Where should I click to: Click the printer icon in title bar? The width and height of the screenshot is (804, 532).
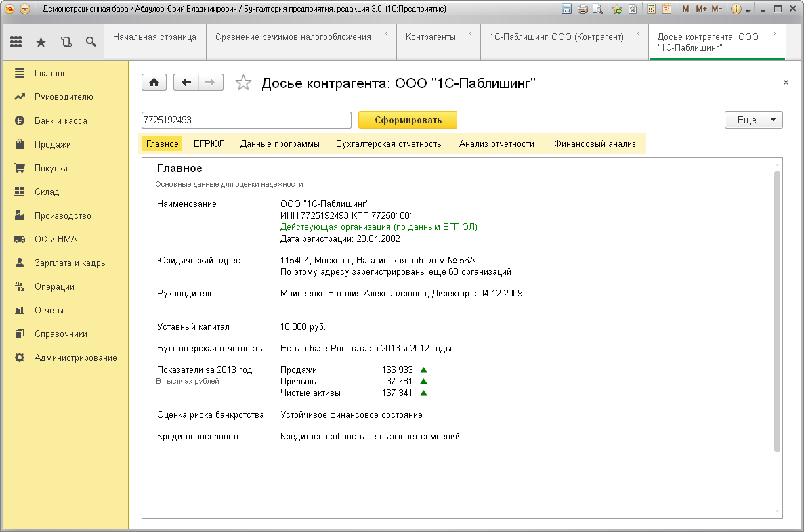[x=582, y=9]
